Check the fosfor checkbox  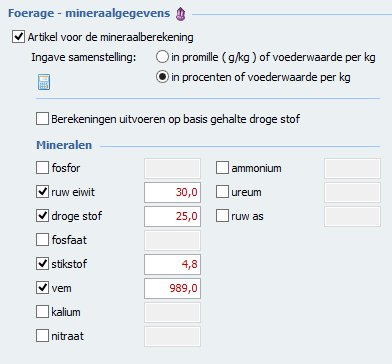[42, 168]
